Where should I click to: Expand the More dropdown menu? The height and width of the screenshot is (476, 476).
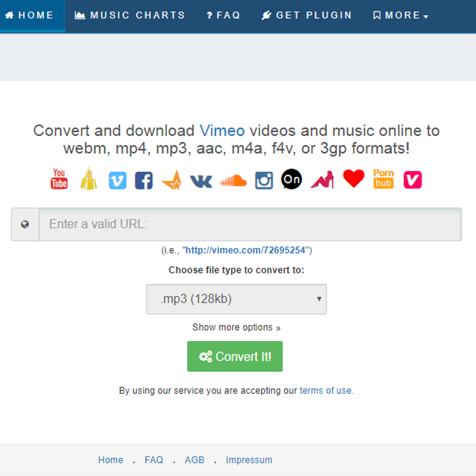[400, 15]
